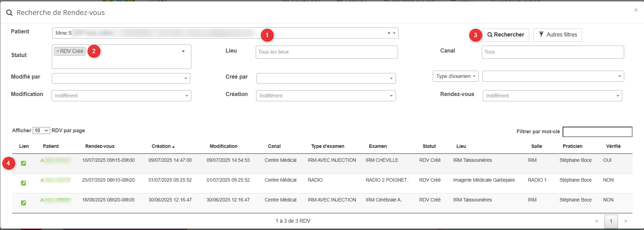Viewport: 644px width, 230px height.
Task: Open link icon for IRM CHEVILLE appointment
Action: [23, 163]
